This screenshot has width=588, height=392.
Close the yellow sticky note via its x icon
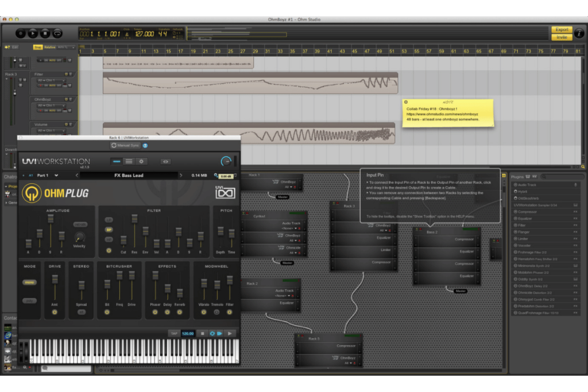coord(406,102)
